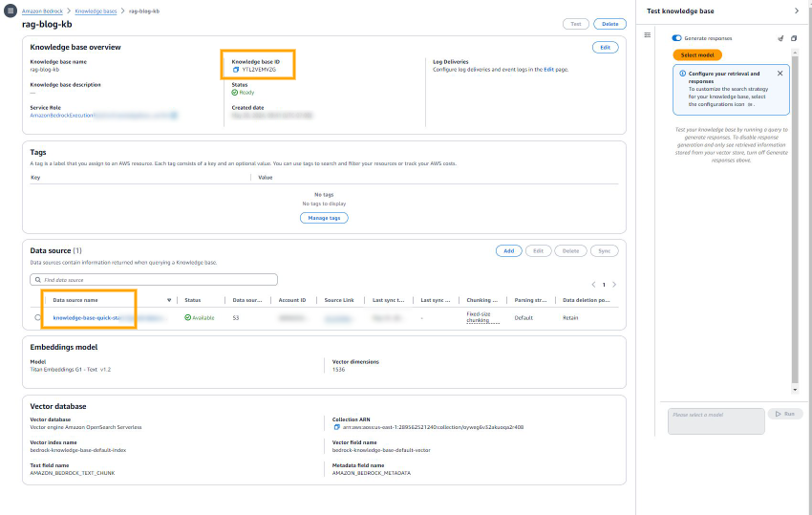Click the 1536 vector dimensions value

tap(338, 370)
